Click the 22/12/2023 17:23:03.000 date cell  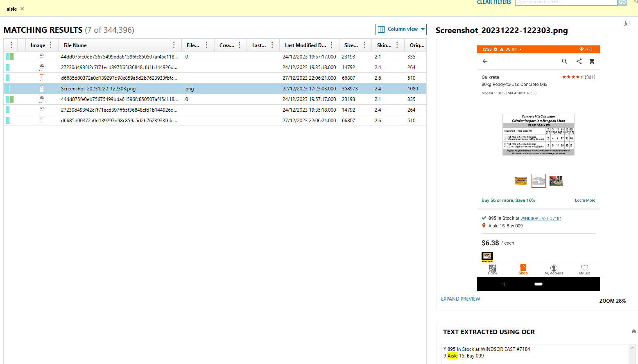tap(309, 89)
